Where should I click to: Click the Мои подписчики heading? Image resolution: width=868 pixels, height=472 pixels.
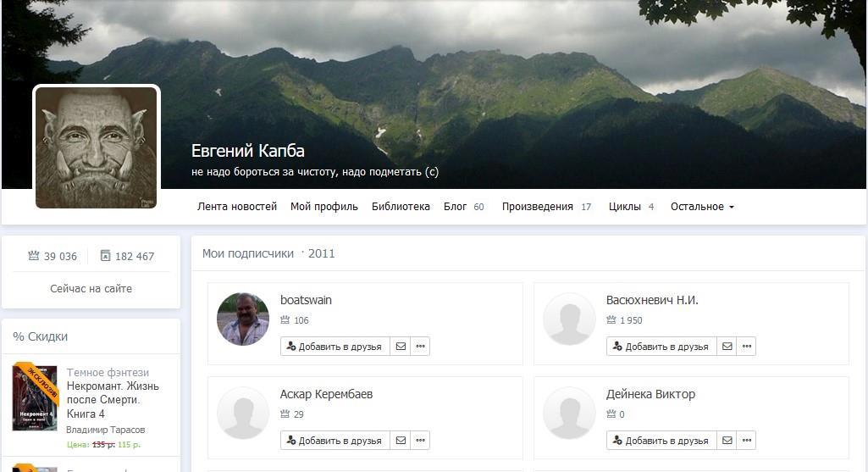(x=248, y=253)
